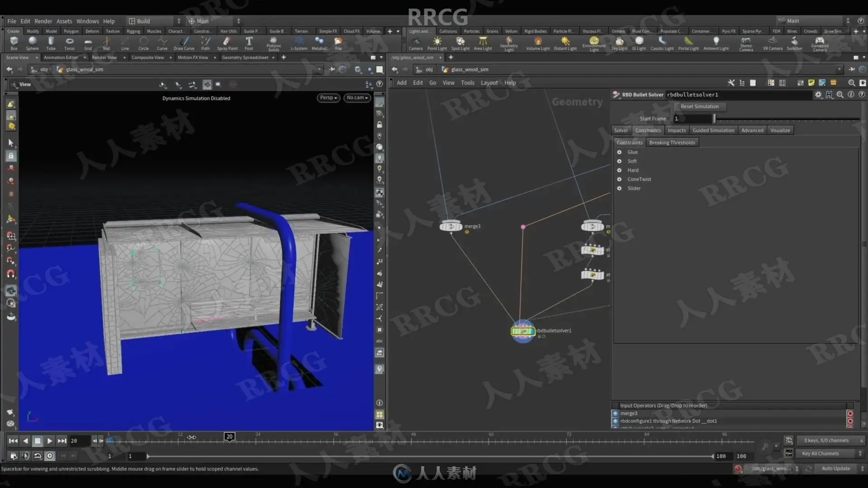The width and height of the screenshot is (868, 488).
Task: Click the Font shelf tool
Action: [x=249, y=42]
